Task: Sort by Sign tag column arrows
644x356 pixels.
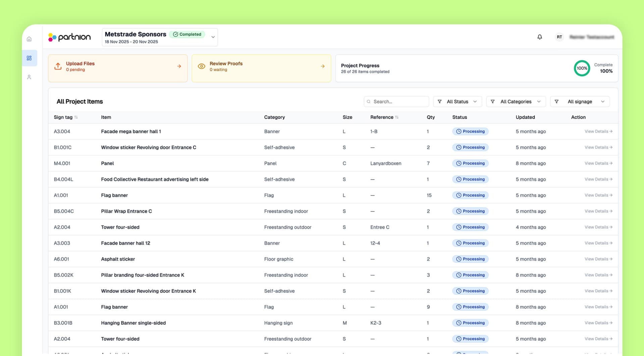Action: (76, 117)
